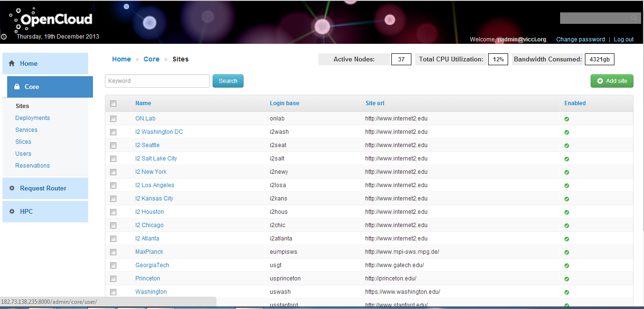Viewport: 644px width, 309px height.
Task: Click the Core lock icon in sidebar
Action: 17,87
